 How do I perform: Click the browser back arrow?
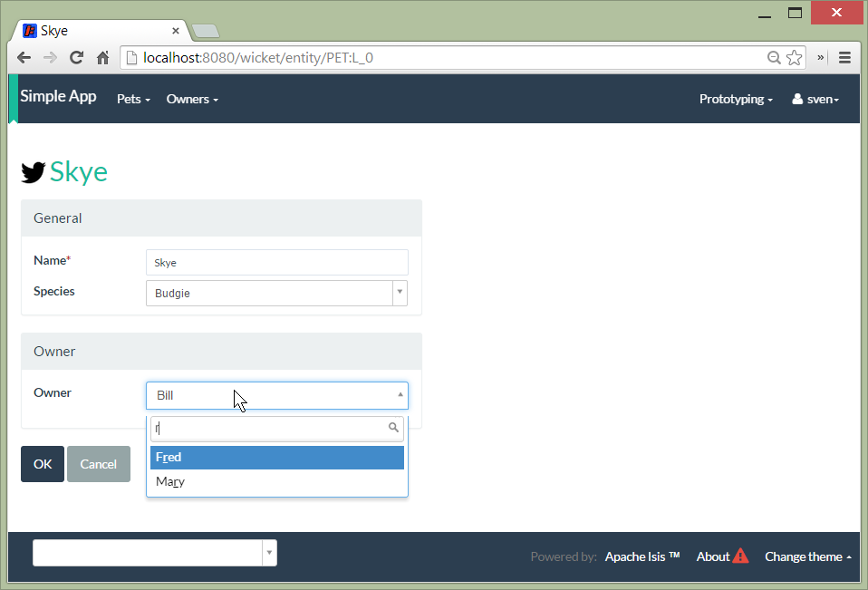[x=24, y=57]
